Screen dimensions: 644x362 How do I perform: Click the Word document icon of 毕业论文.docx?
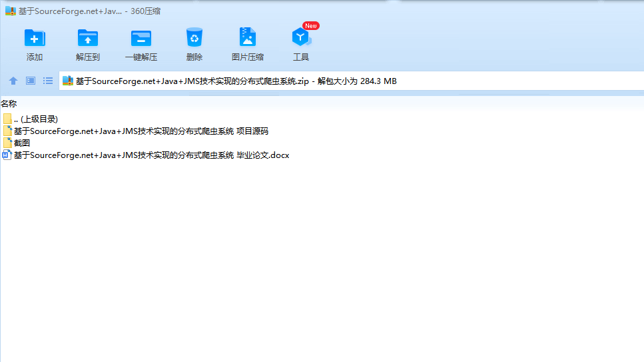point(7,155)
